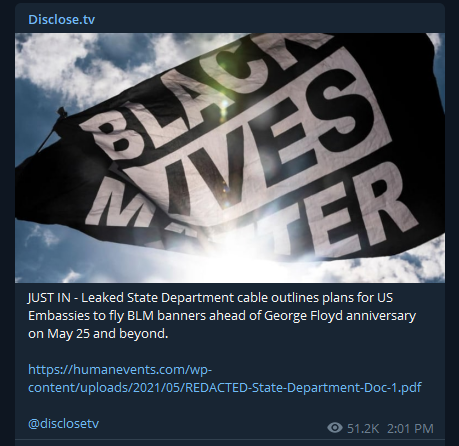The width and height of the screenshot is (459, 446).
Task: Click the eye views icon
Action: tap(335, 428)
